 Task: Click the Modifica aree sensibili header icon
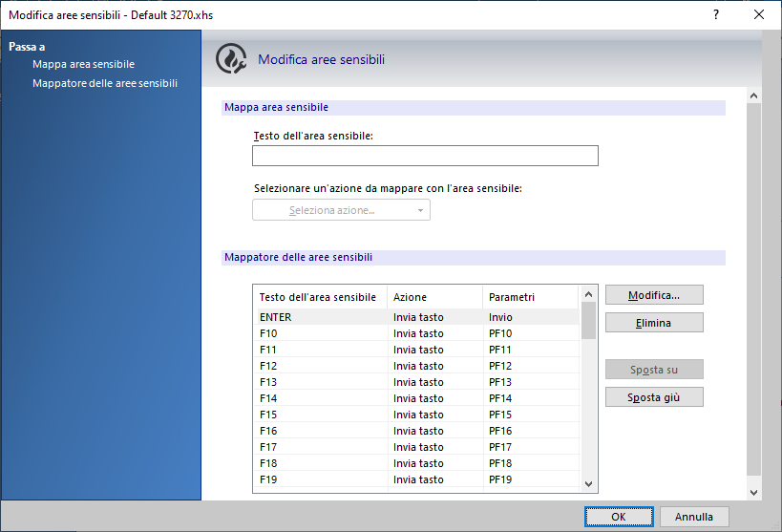(x=231, y=59)
